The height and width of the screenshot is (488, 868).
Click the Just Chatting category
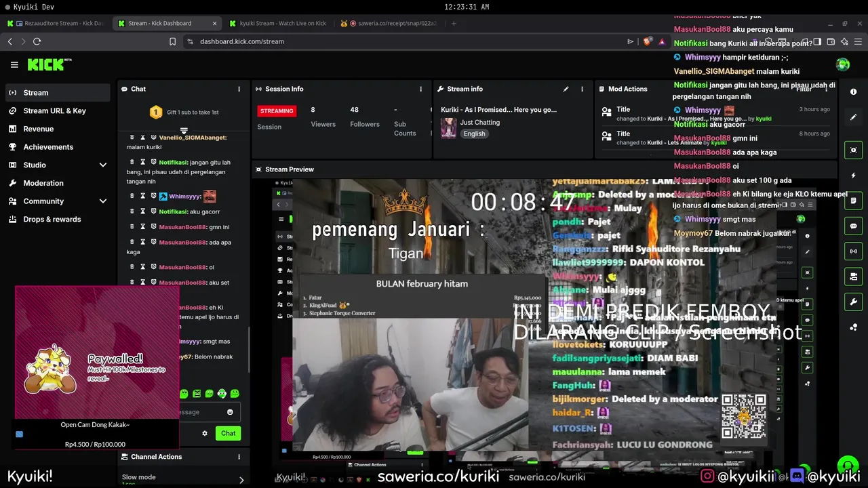480,123
